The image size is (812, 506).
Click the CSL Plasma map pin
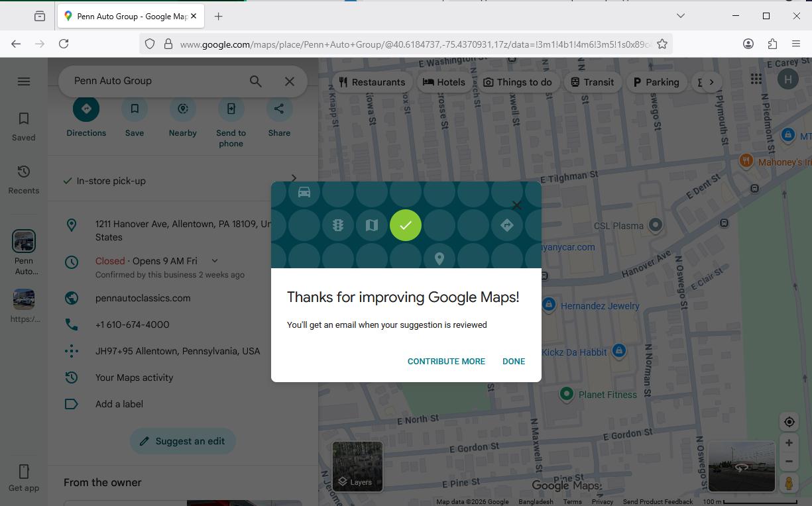[656, 225]
